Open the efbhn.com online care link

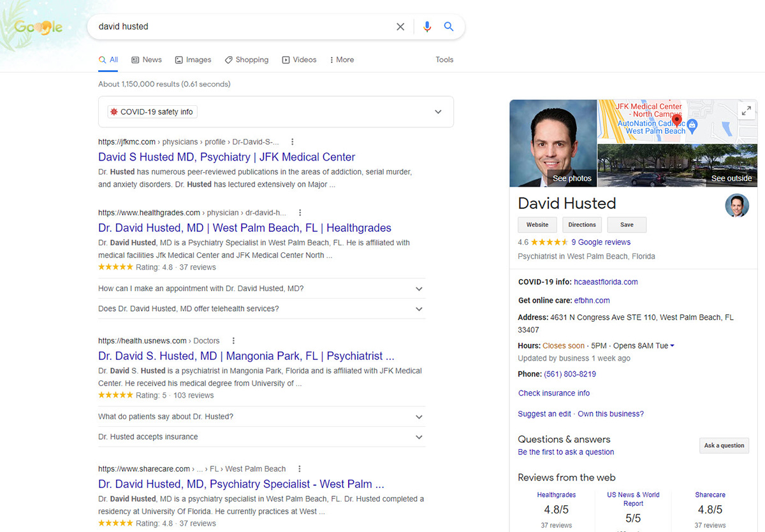[x=592, y=301]
